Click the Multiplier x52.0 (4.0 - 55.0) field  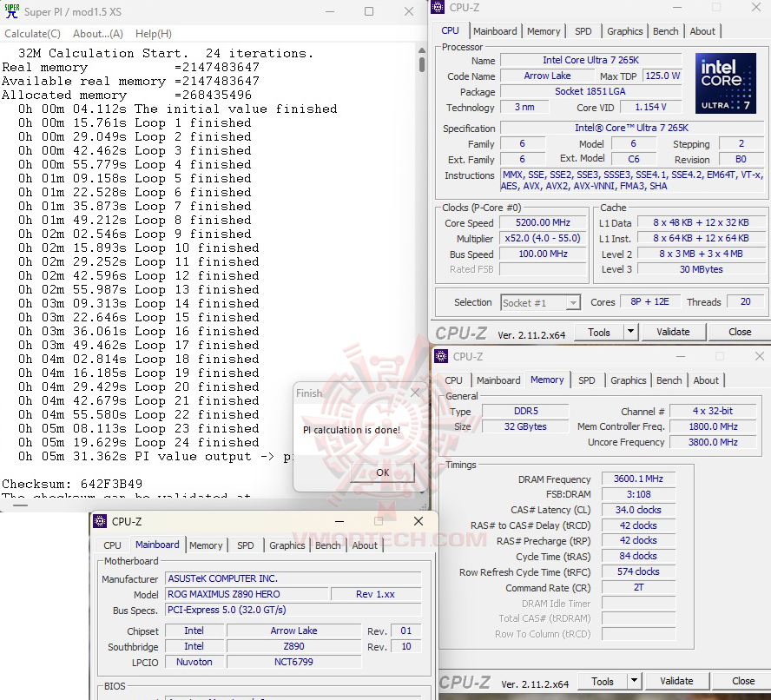543,239
